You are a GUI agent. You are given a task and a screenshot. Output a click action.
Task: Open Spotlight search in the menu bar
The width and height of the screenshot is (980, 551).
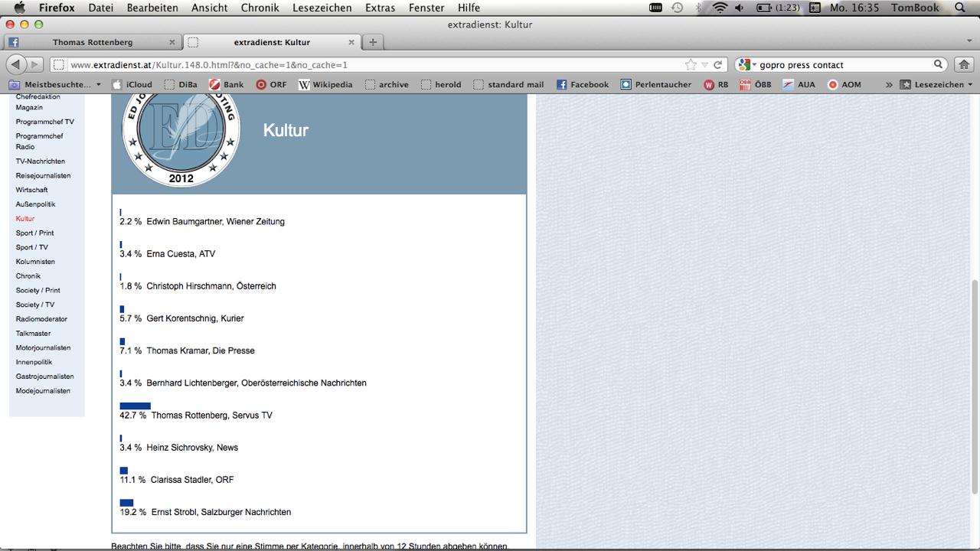coord(960,8)
